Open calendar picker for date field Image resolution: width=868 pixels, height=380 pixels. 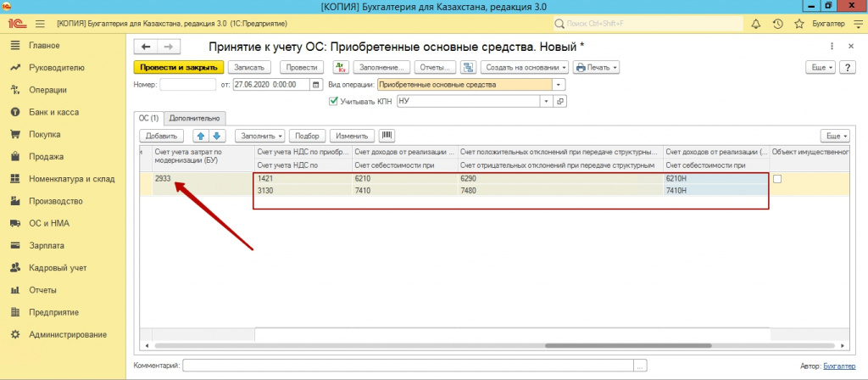tap(316, 85)
